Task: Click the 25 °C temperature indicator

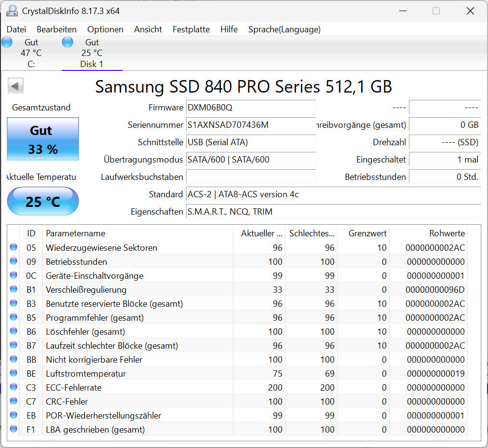Action: tap(42, 201)
